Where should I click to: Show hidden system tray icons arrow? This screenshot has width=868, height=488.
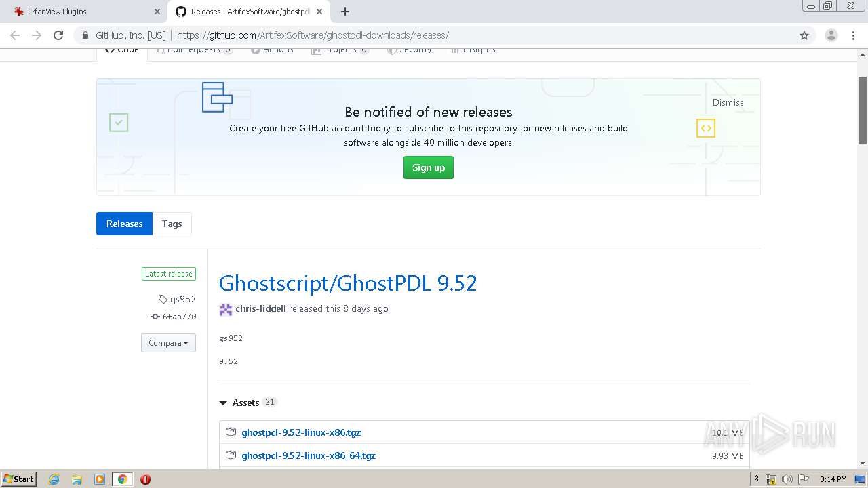coord(756,479)
